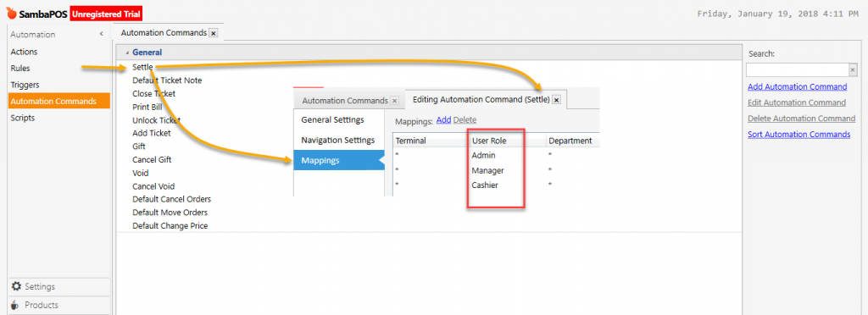Select the Gift command
The height and width of the screenshot is (315, 868).
tap(139, 146)
